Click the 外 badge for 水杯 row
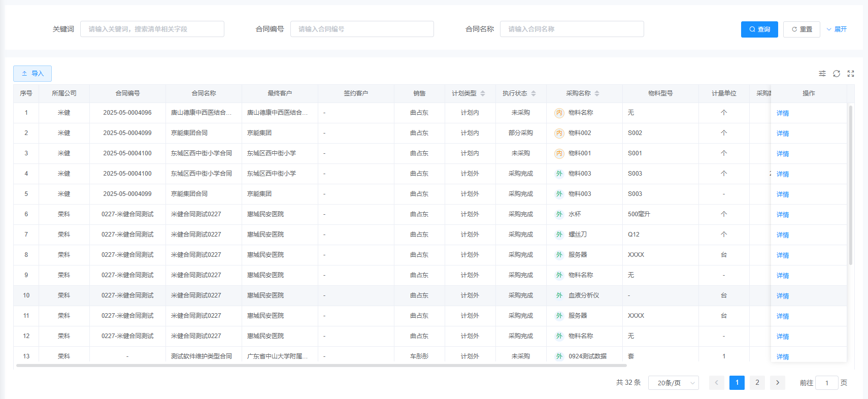868x399 pixels. click(x=559, y=214)
